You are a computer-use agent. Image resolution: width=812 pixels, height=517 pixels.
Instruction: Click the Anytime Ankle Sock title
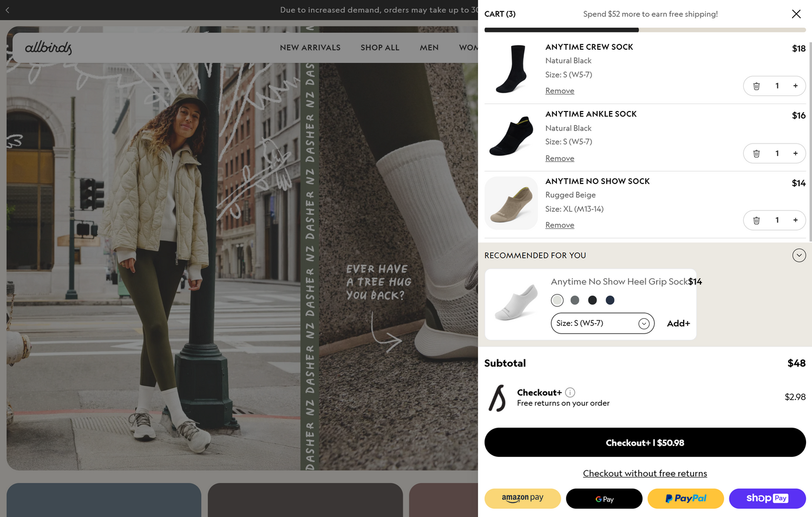coord(591,114)
